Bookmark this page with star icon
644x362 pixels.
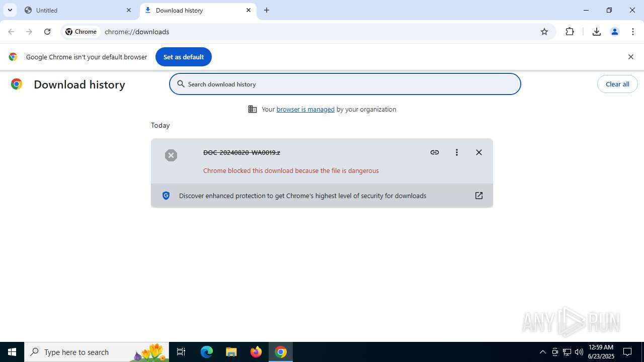point(544,32)
